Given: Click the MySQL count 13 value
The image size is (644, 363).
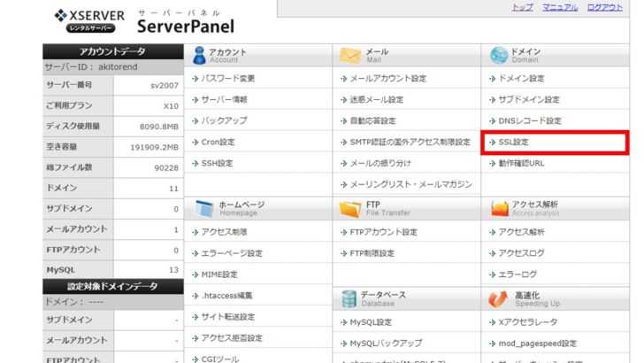Looking at the screenshot, I should (173, 270).
